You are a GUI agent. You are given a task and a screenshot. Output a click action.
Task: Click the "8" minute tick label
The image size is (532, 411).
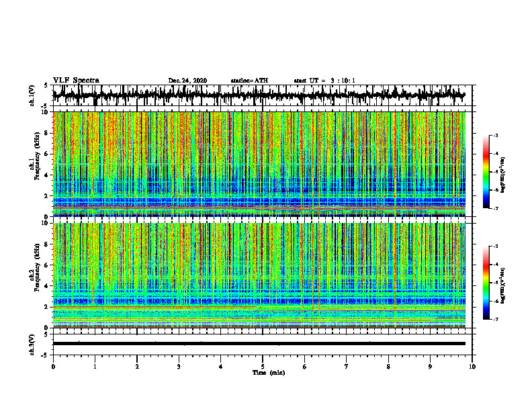coord(388,367)
